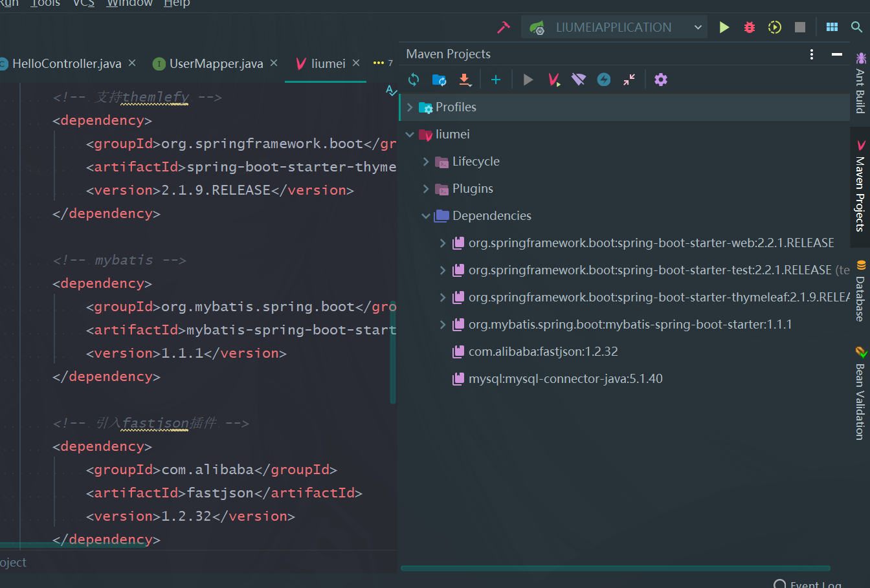This screenshot has width=870, height=588.
Task: Add a Maven project with the plus icon
Action: [x=496, y=80]
